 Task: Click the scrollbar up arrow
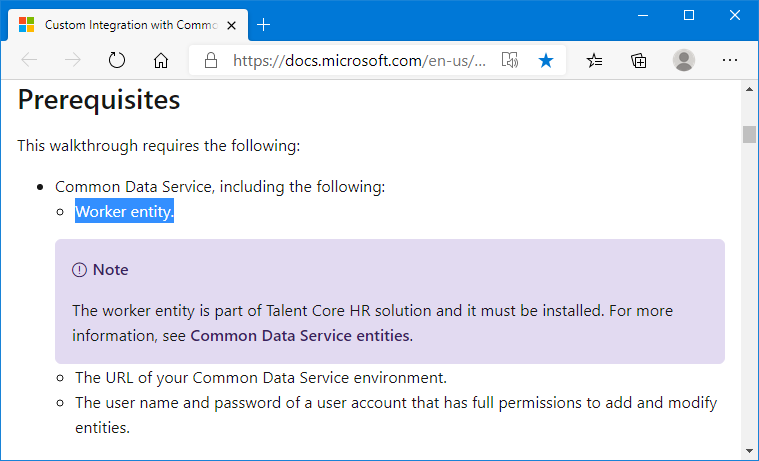749,90
